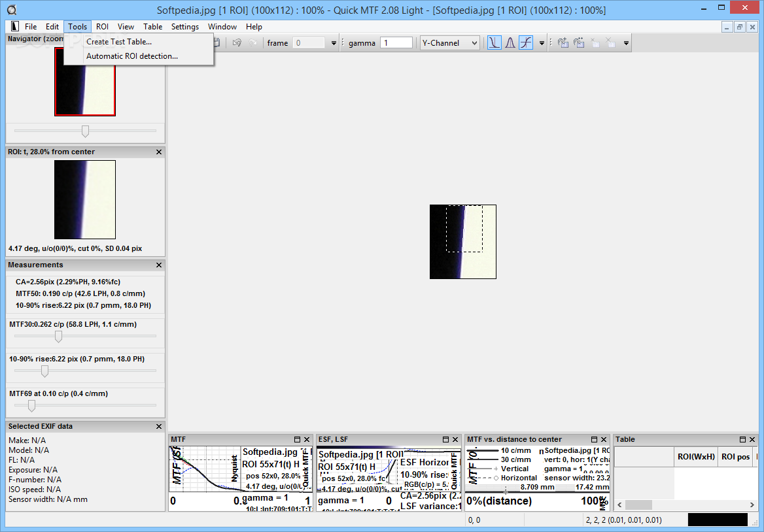Screen dimensions: 764x532
Task: Click the save floppy disk icon
Action: point(217,43)
